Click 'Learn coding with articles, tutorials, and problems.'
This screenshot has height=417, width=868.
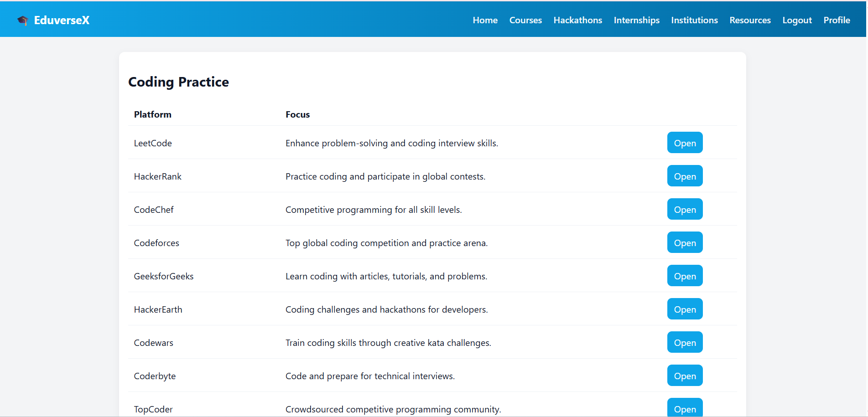pos(386,276)
